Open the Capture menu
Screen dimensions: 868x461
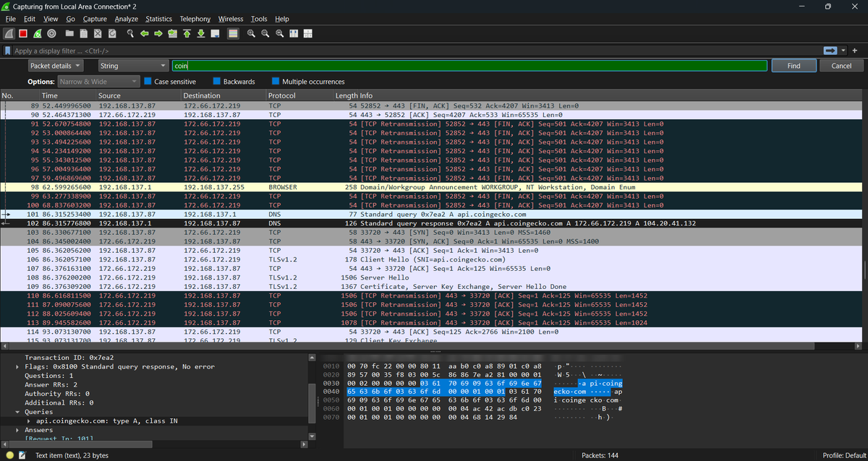coord(95,19)
